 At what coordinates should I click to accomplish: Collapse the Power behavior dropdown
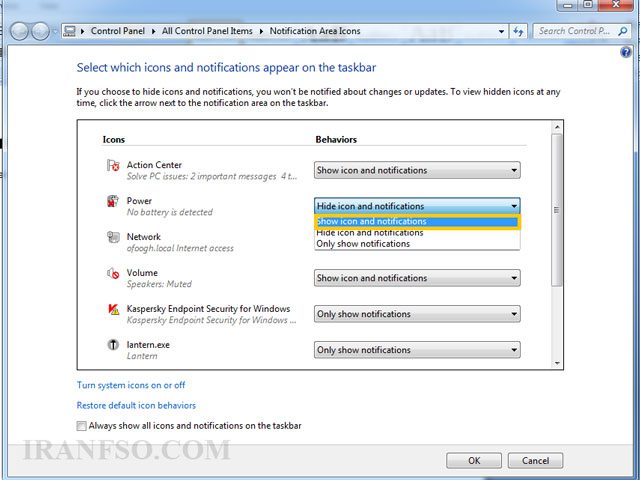click(x=417, y=206)
